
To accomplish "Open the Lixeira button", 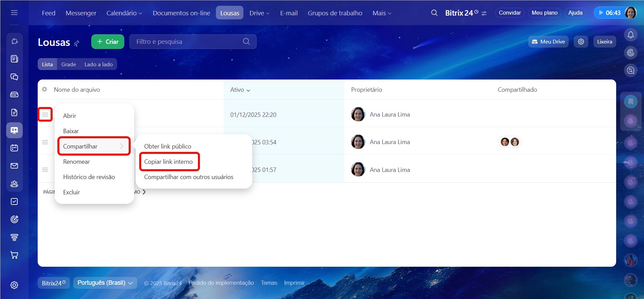I will point(604,42).
